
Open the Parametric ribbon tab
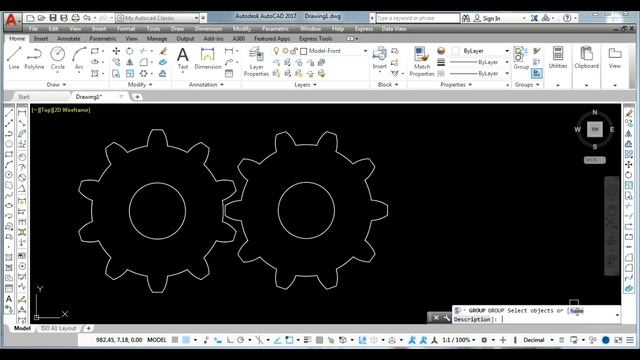[103, 38]
